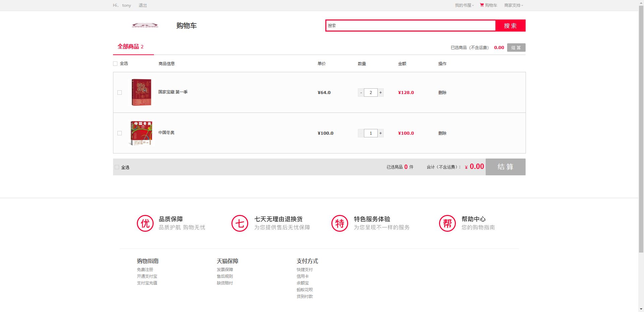Click the 七 seven-day return circle icon

[x=240, y=223]
